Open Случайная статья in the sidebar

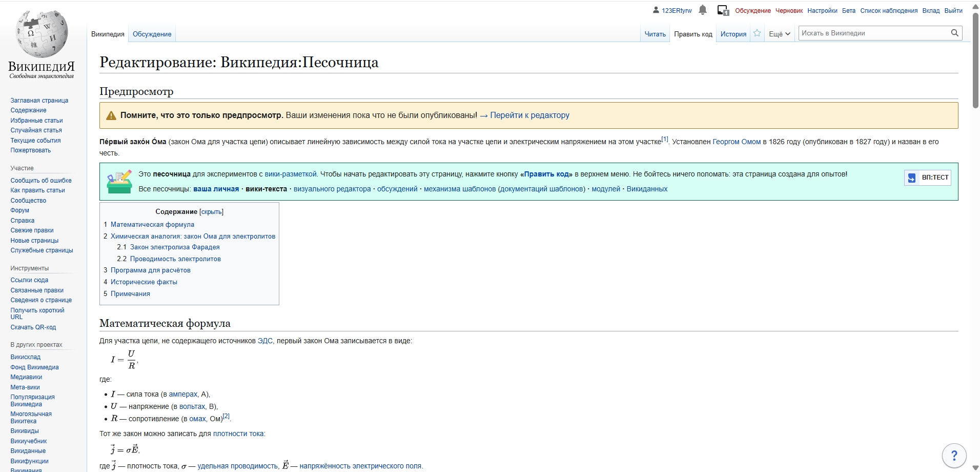coord(36,130)
